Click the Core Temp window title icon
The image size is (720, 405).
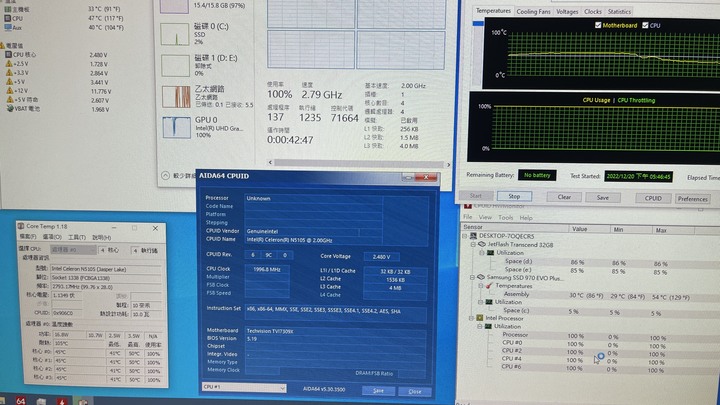point(21,226)
